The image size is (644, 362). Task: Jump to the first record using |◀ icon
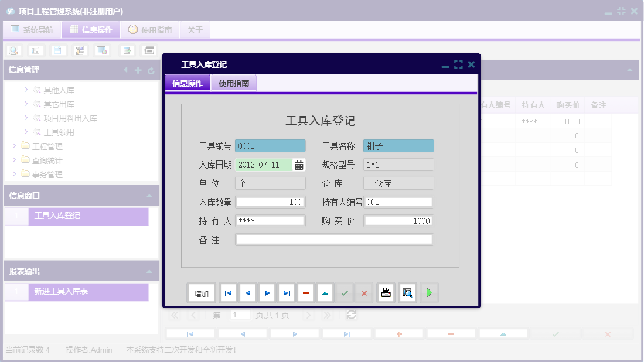[x=228, y=292]
